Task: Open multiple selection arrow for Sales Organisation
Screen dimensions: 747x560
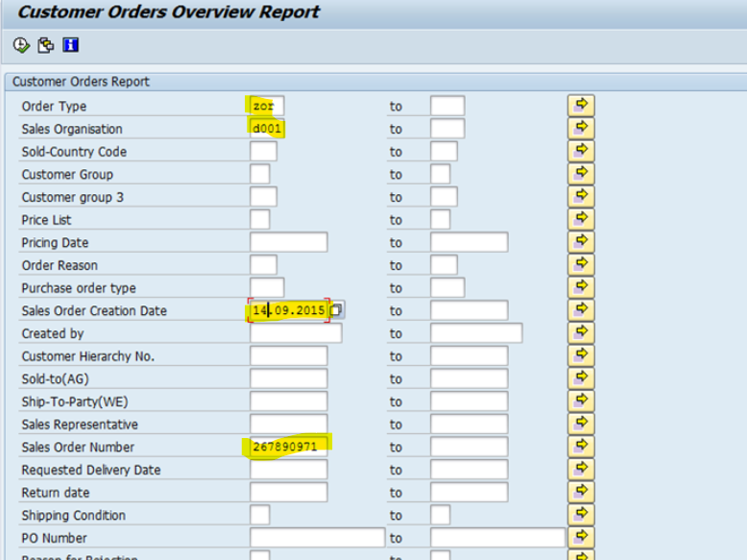Action: pos(581,129)
